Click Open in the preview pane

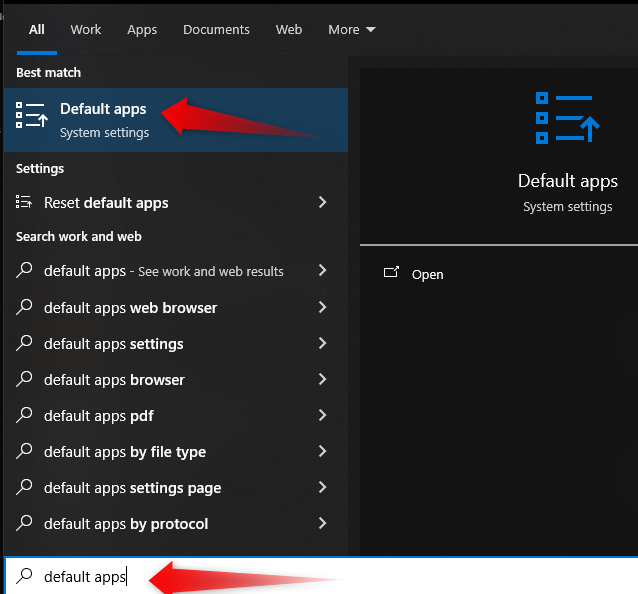coord(427,275)
